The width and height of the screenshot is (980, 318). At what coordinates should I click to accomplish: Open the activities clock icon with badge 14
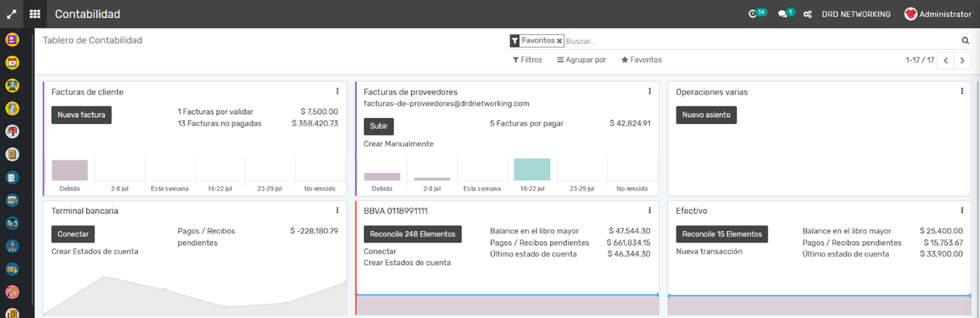[753, 14]
